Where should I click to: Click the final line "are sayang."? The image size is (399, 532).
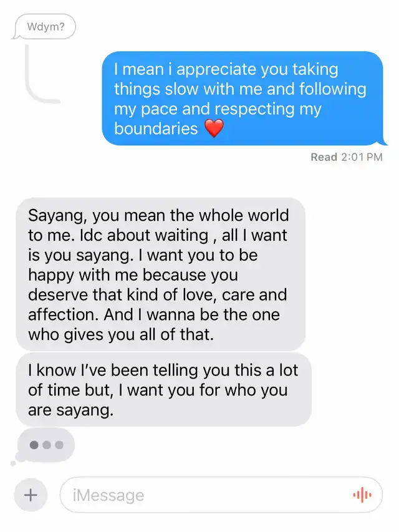(70, 410)
